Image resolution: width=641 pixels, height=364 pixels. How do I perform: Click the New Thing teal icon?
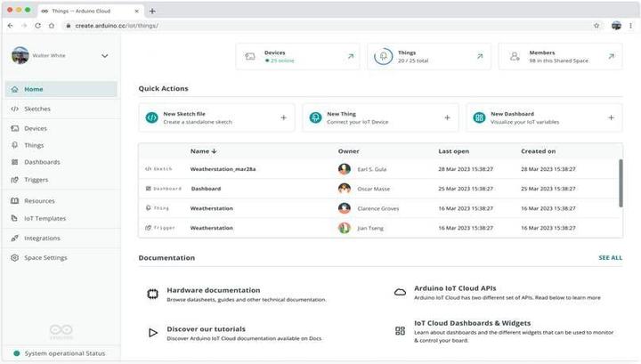pos(315,117)
